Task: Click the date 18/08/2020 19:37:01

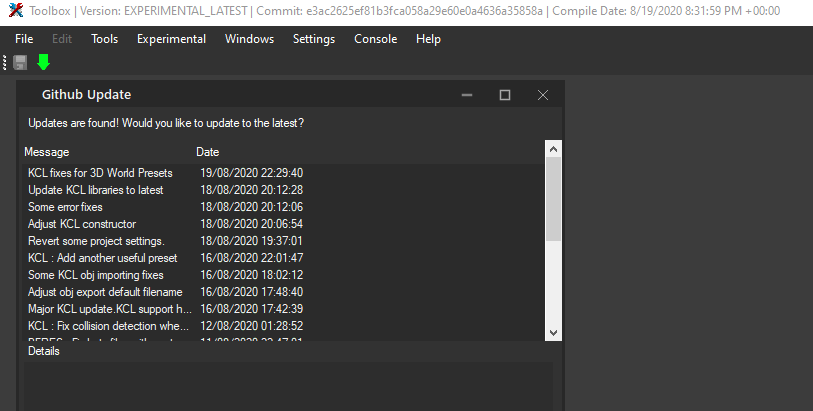Action: click(x=251, y=241)
